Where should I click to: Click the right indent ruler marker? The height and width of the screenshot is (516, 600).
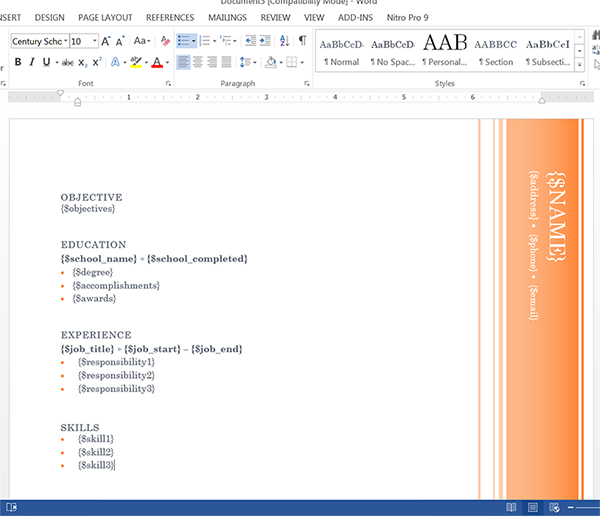coord(541,101)
